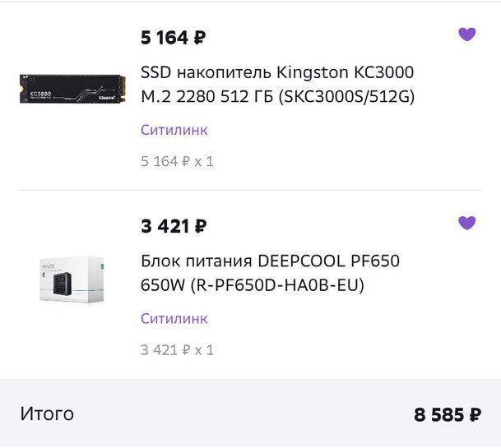
Task: Select the gray 5 164 ₽ x 1 quantity line
Action: click(x=177, y=161)
